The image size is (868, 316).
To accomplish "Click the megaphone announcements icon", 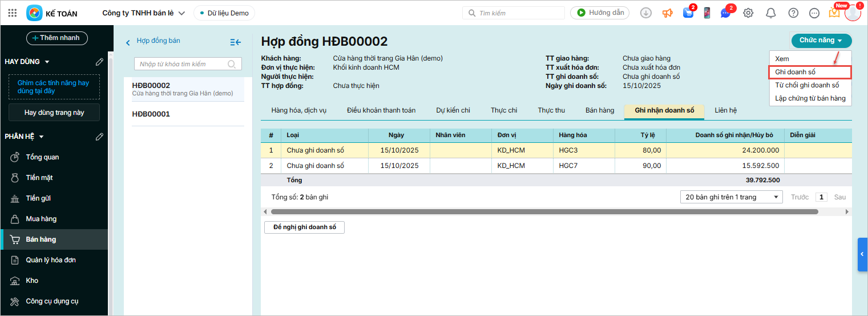I will tap(667, 13).
